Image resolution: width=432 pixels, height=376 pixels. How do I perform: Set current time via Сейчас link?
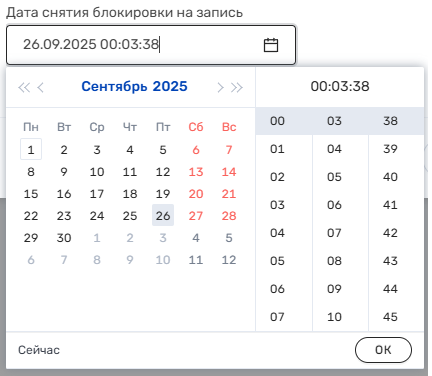[39, 350]
